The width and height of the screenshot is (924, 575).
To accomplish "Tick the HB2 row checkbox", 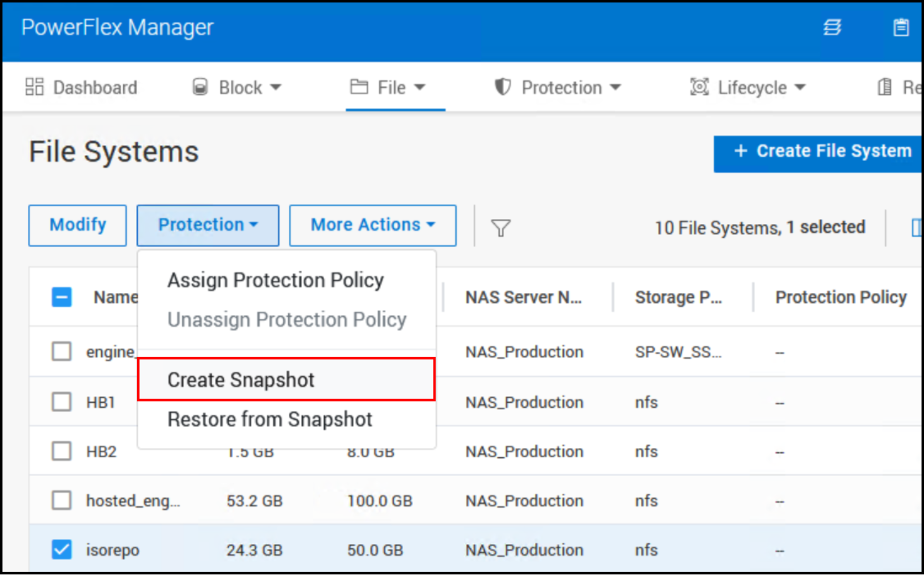I will [x=62, y=451].
